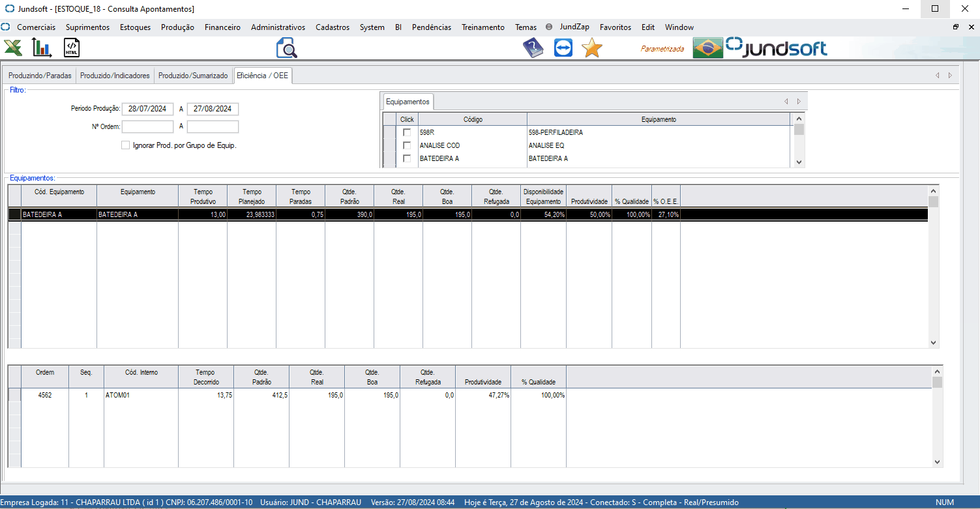Click the gray JundZap status dot
This screenshot has width=980, height=509.
coord(549,27)
